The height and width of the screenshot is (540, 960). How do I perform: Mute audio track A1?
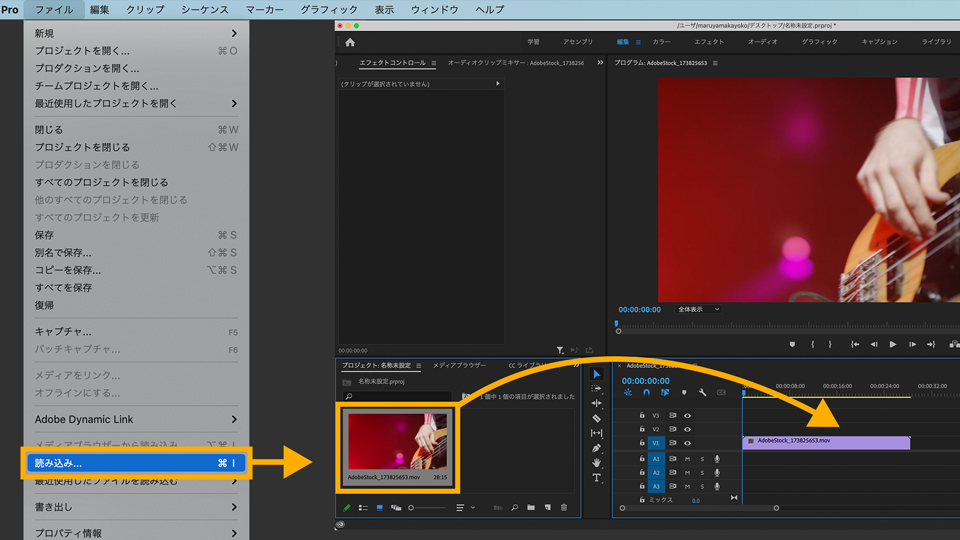pyautogui.click(x=687, y=459)
